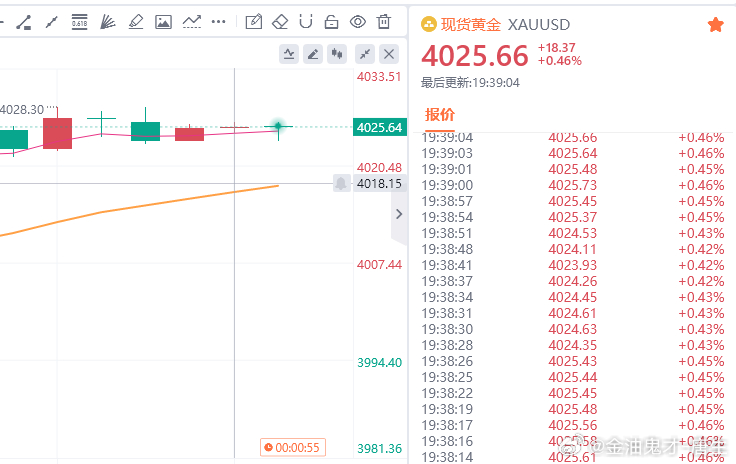Click price 4024.63 in quote list
This screenshot has height=464, width=736.
tap(573, 329)
